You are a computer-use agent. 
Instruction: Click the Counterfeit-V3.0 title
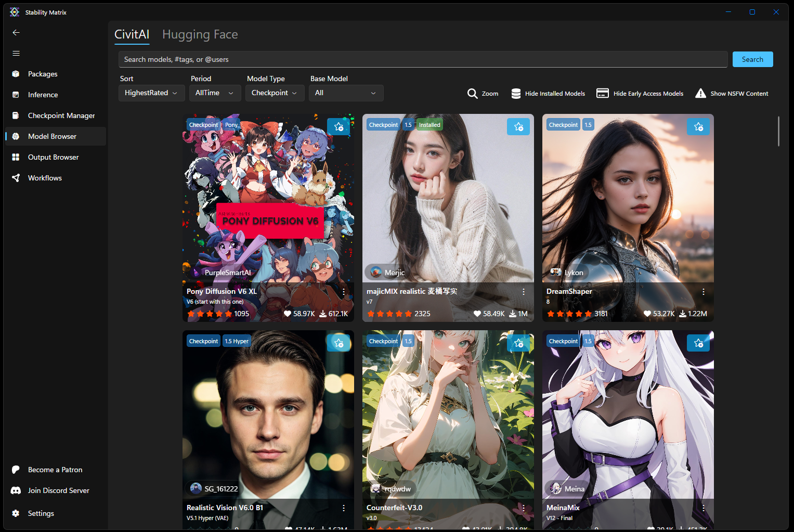[x=394, y=508]
